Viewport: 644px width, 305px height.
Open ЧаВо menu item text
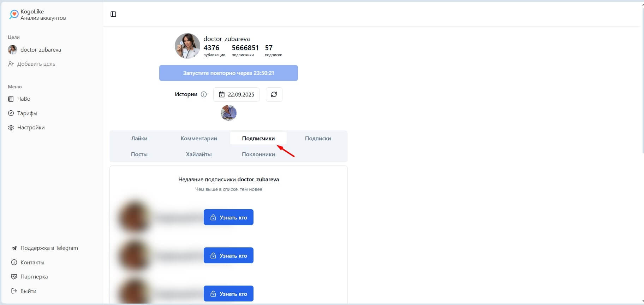[x=24, y=99]
